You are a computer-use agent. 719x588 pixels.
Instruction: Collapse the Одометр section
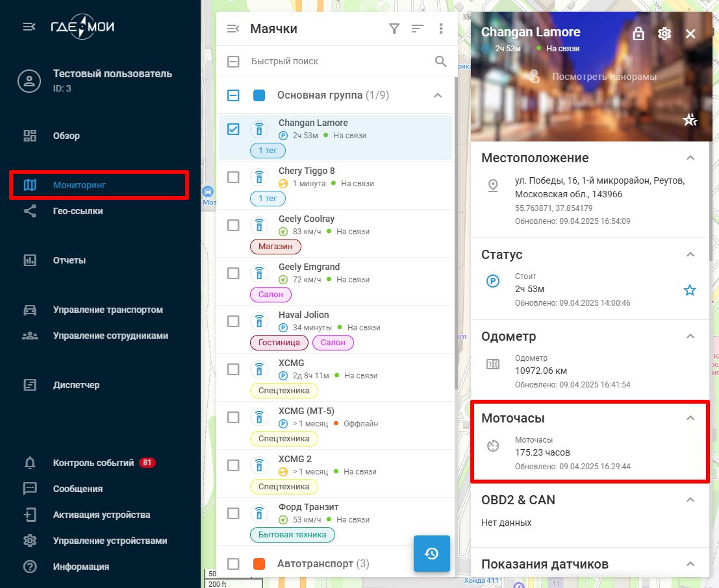[x=690, y=336]
